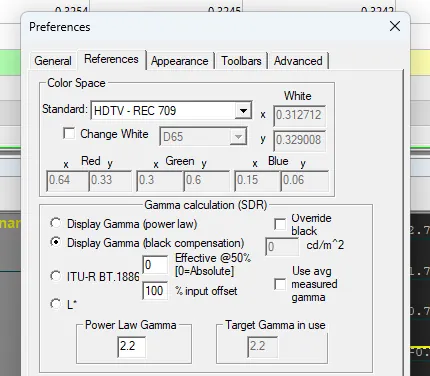Image resolution: width=430 pixels, height=376 pixels.
Task: Click the Effective @50% input field
Action: pyautogui.click(x=155, y=265)
